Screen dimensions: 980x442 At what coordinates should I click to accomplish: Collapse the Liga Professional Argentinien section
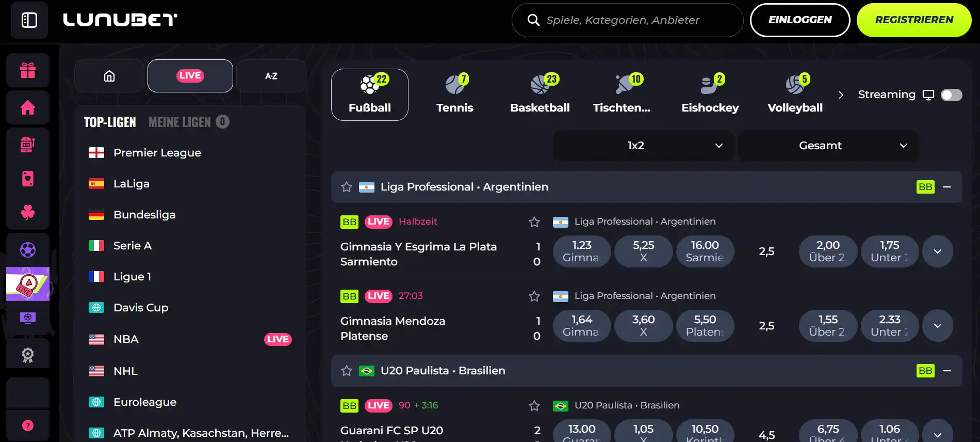tap(947, 187)
